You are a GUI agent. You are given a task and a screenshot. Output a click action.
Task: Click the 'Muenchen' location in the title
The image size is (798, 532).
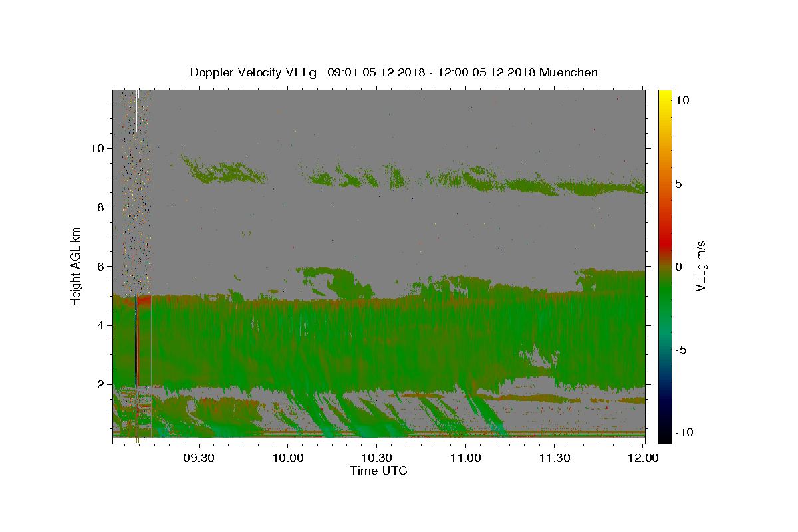click(x=569, y=72)
